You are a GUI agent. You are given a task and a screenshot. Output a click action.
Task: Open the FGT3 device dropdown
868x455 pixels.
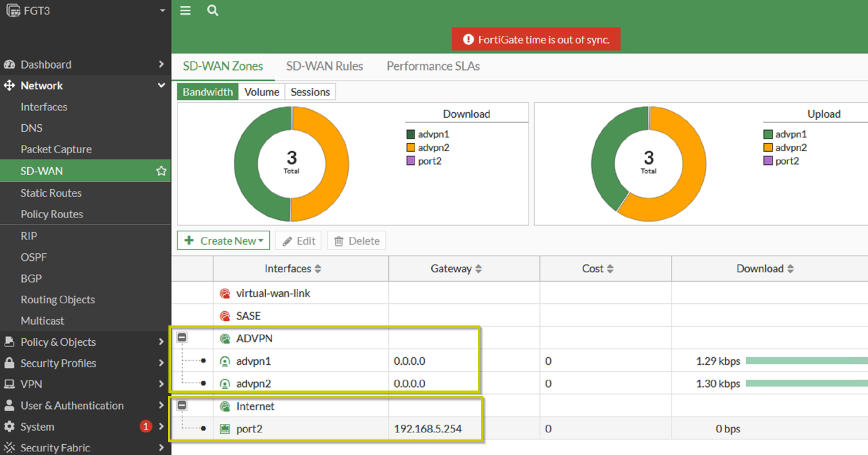tap(162, 11)
